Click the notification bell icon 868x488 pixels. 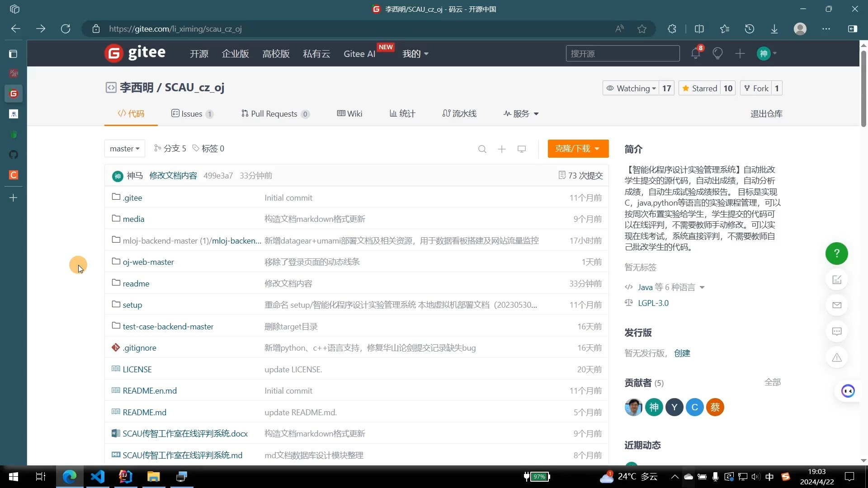695,54
